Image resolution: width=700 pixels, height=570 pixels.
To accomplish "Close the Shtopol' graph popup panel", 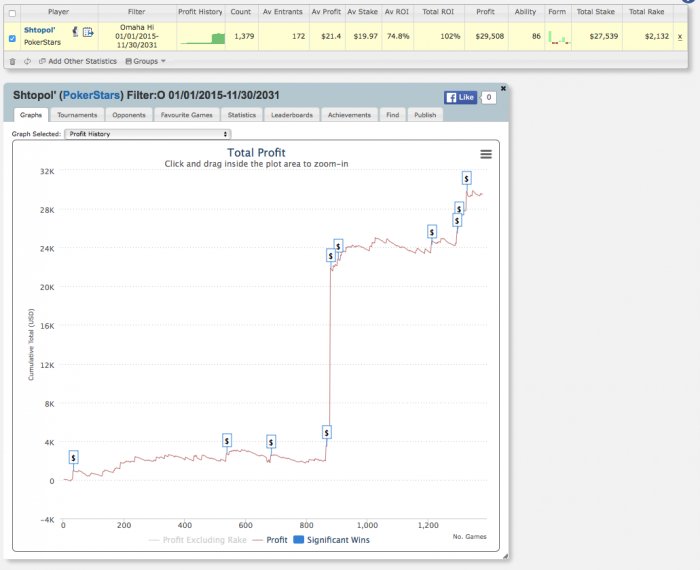I will click(x=503, y=88).
